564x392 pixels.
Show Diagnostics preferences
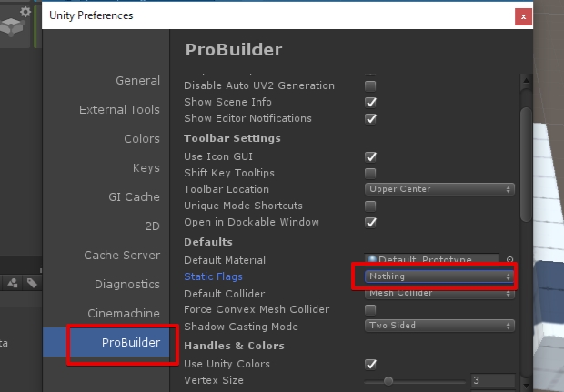pos(127,285)
